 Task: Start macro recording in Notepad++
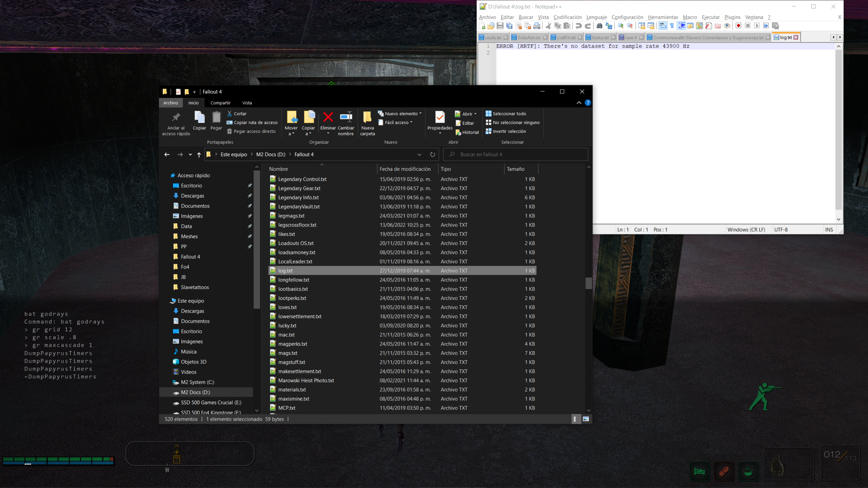pyautogui.click(x=739, y=26)
